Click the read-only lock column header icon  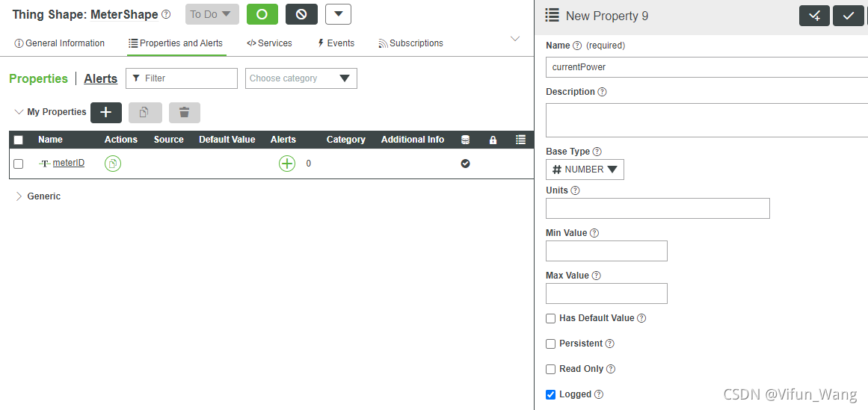pos(493,140)
